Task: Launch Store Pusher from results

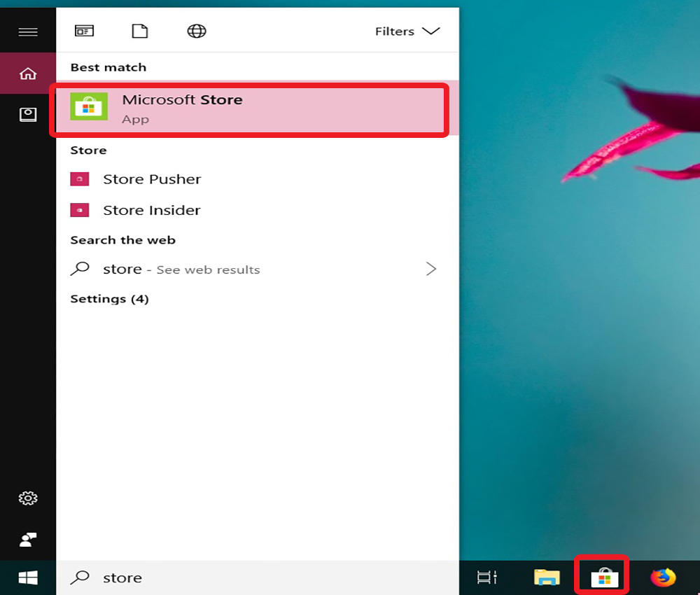Action: pos(151,179)
